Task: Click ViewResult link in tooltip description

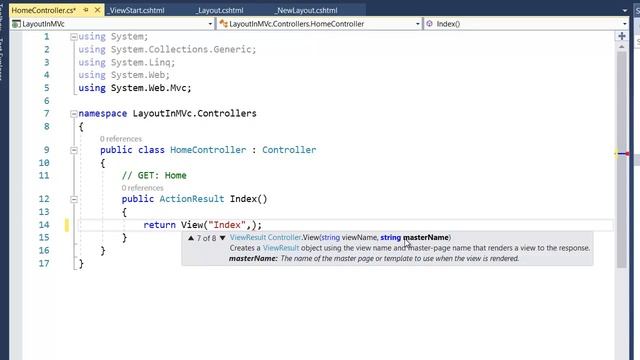Action: 281,248
